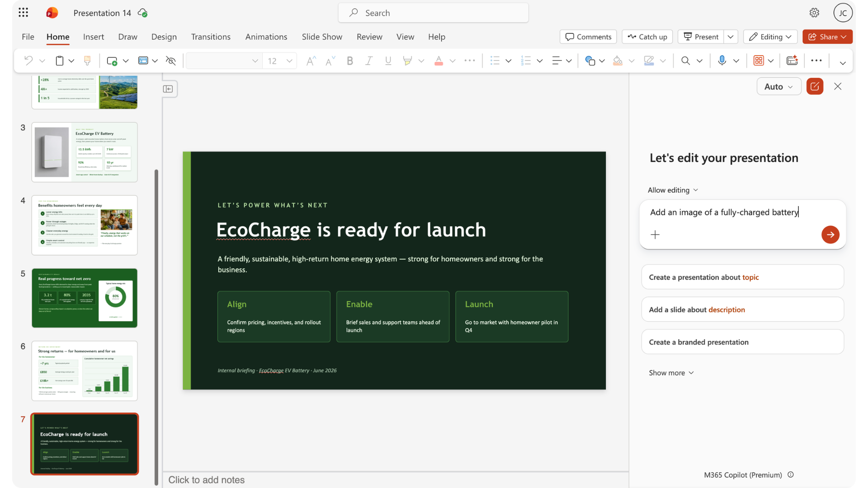
Task: Toggle the numbered list
Action: [x=526, y=61]
